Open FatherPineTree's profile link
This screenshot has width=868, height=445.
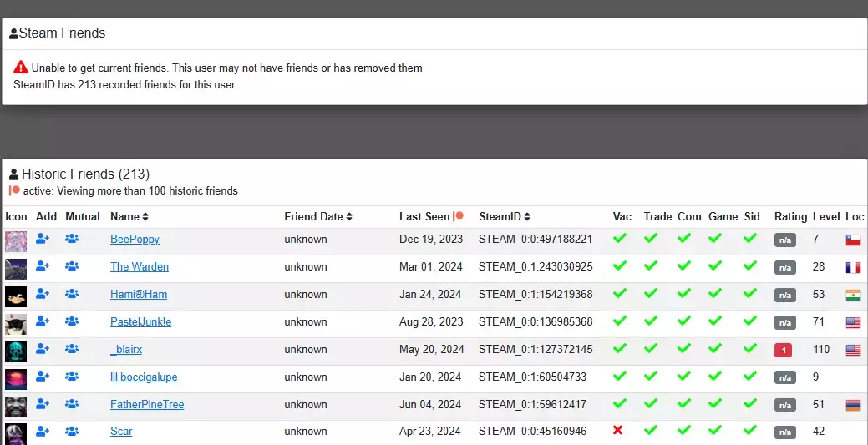pyautogui.click(x=147, y=405)
